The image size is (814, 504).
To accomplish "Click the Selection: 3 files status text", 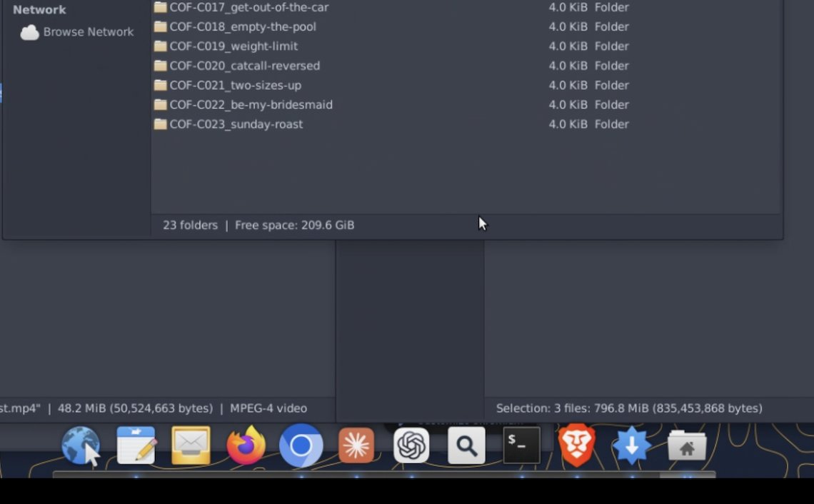I will click(629, 408).
